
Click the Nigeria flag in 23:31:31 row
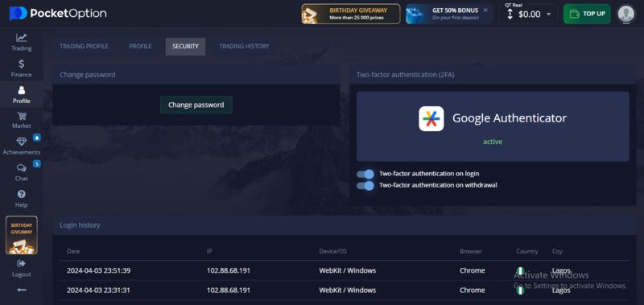(520, 291)
